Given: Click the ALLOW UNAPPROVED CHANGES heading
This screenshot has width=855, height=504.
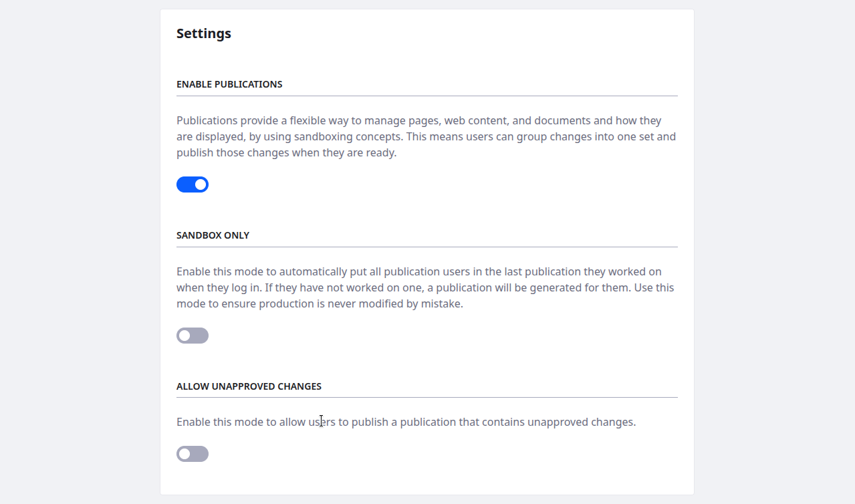Looking at the screenshot, I should coord(249,386).
